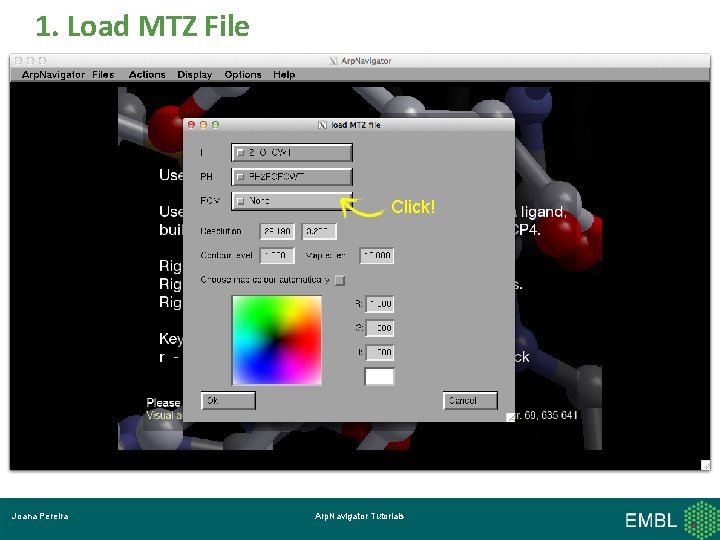Open the Help menu
The width and height of the screenshot is (720, 540).
click(284, 74)
